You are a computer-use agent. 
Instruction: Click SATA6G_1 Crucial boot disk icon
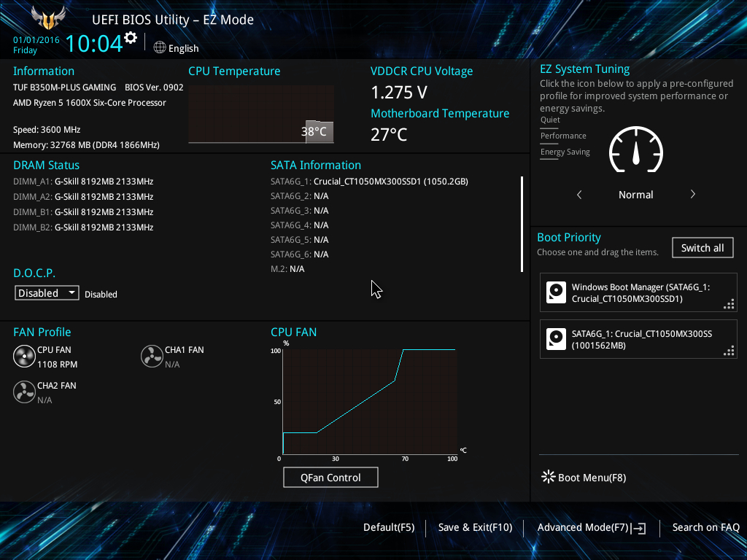point(556,339)
